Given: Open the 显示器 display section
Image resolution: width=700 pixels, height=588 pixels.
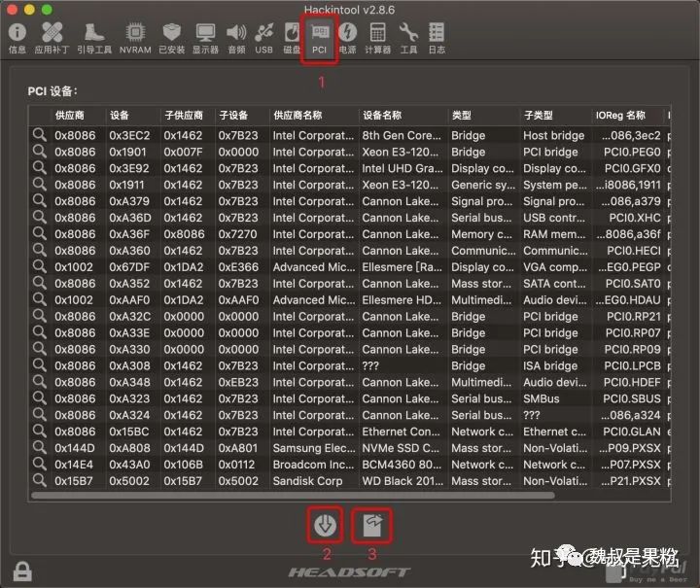Looking at the screenshot, I should coord(205,38).
